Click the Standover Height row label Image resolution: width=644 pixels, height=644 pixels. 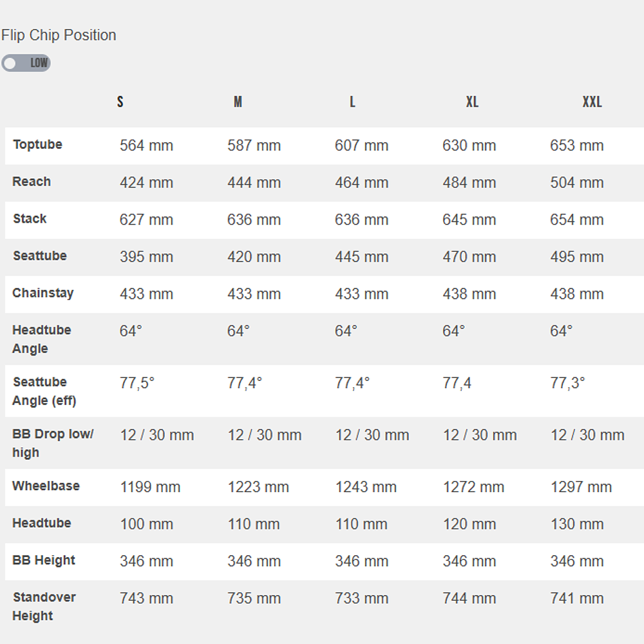coord(44,607)
